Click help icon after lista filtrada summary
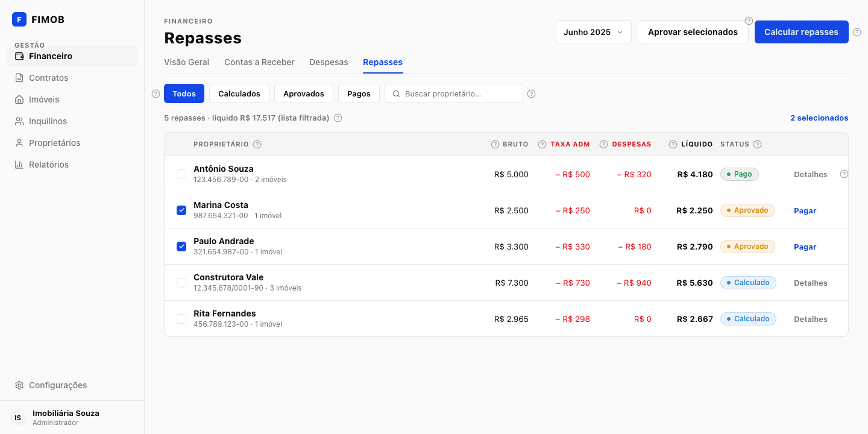The width and height of the screenshot is (868, 434). pos(338,118)
